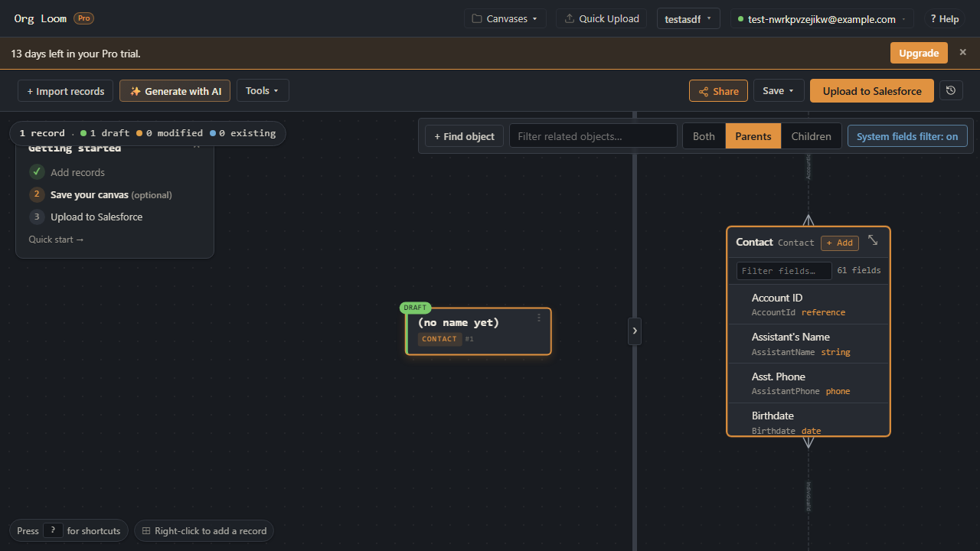The width and height of the screenshot is (980, 551).
Task: Select the Birthdate field row
Action: click(808, 420)
